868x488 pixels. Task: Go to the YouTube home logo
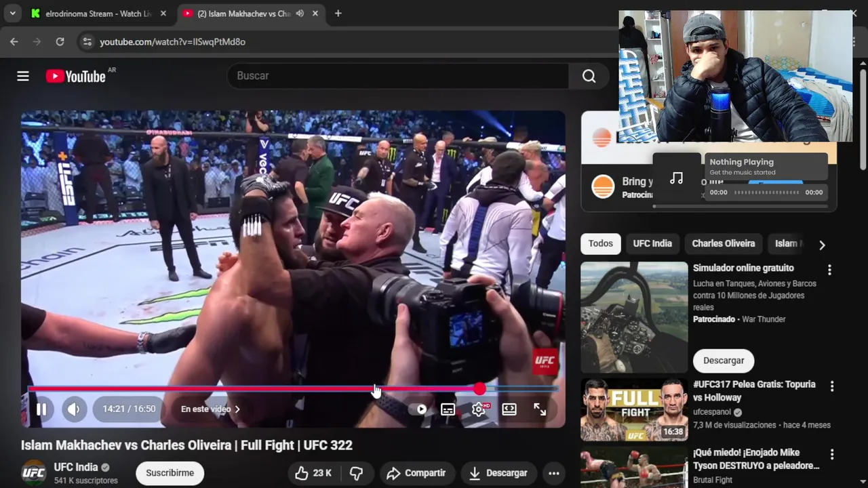pyautogui.click(x=76, y=76)
